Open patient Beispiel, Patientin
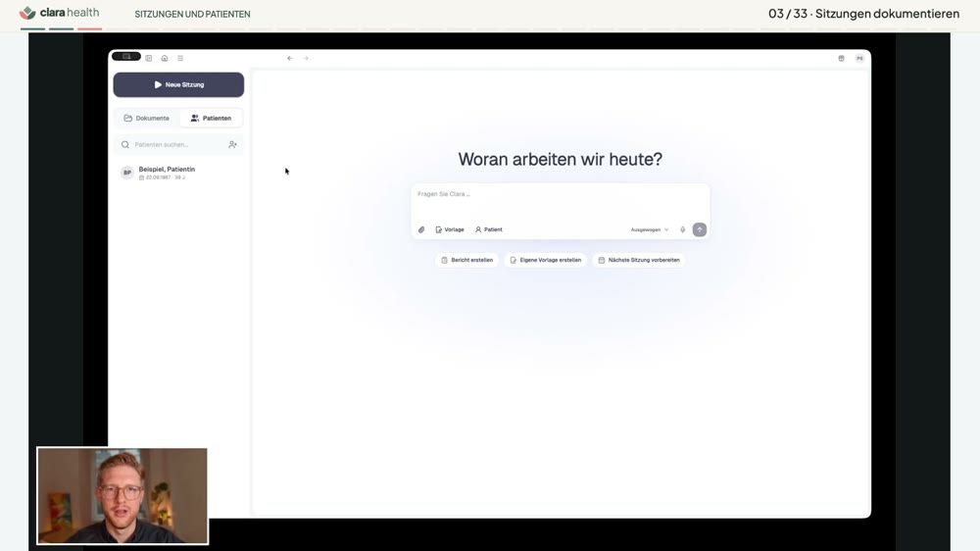Viewport: 980px width, 551px height. 178,173
